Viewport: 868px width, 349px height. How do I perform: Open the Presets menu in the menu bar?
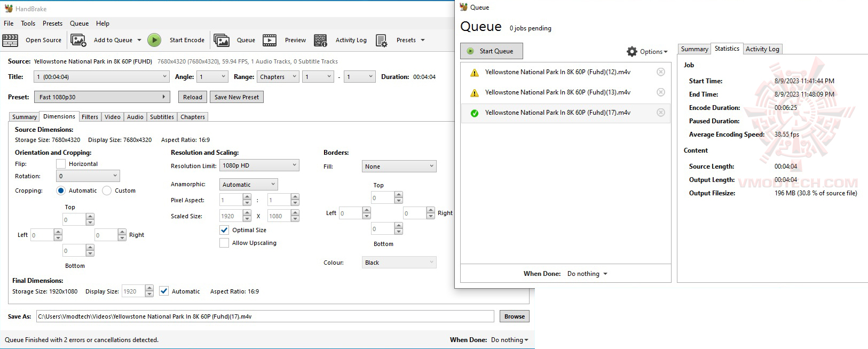52,23
